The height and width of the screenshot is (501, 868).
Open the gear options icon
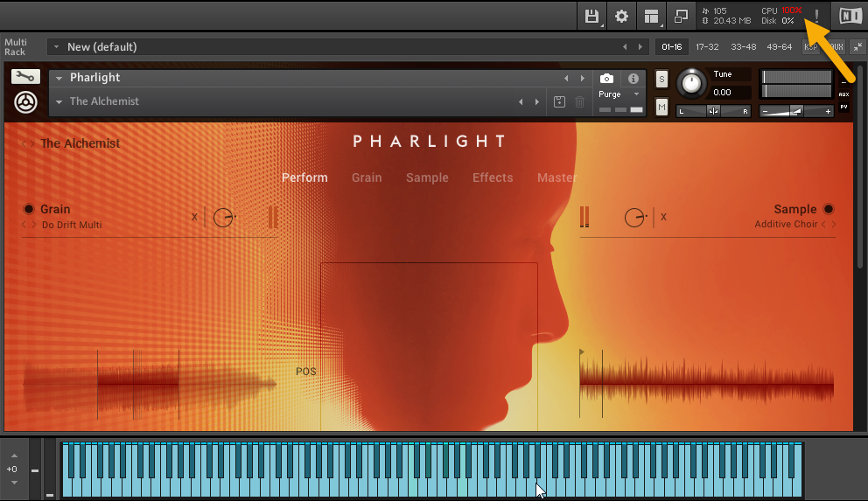(621, 16)
